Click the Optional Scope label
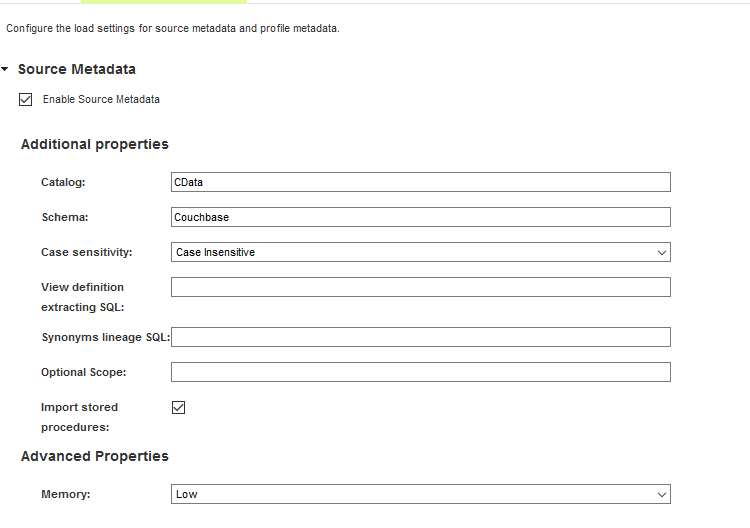The height and width of the screenshot is (528, 750). (84, 372)
